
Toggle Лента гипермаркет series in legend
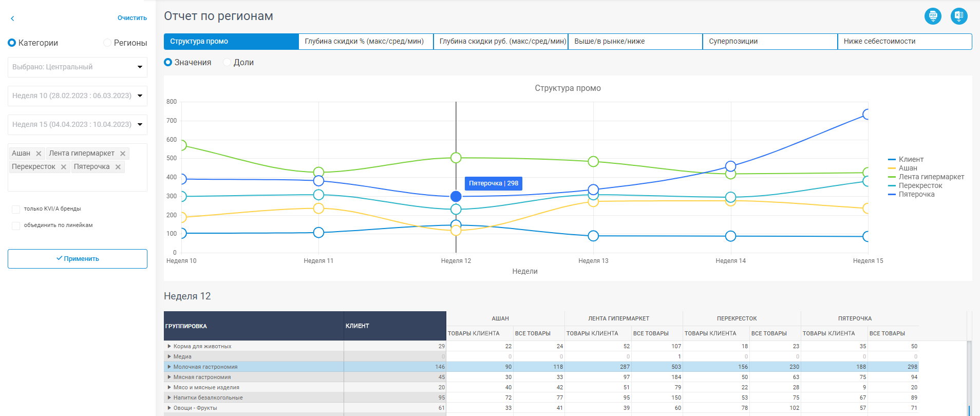click(926, 177)
